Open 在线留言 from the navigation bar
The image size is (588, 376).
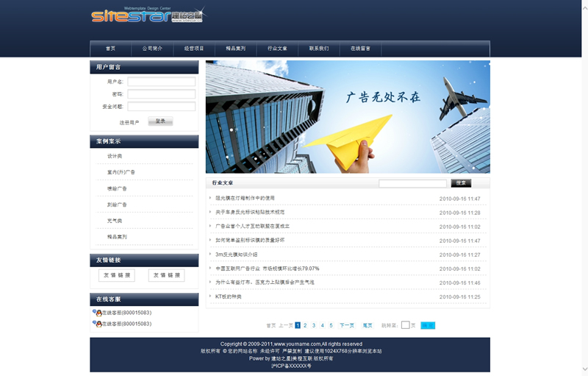pyautogui.click(x=360, y=49)
